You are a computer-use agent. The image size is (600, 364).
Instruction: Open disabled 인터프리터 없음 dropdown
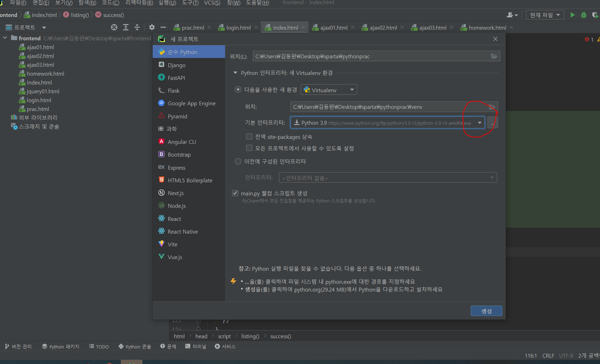(x=388, y=177)
